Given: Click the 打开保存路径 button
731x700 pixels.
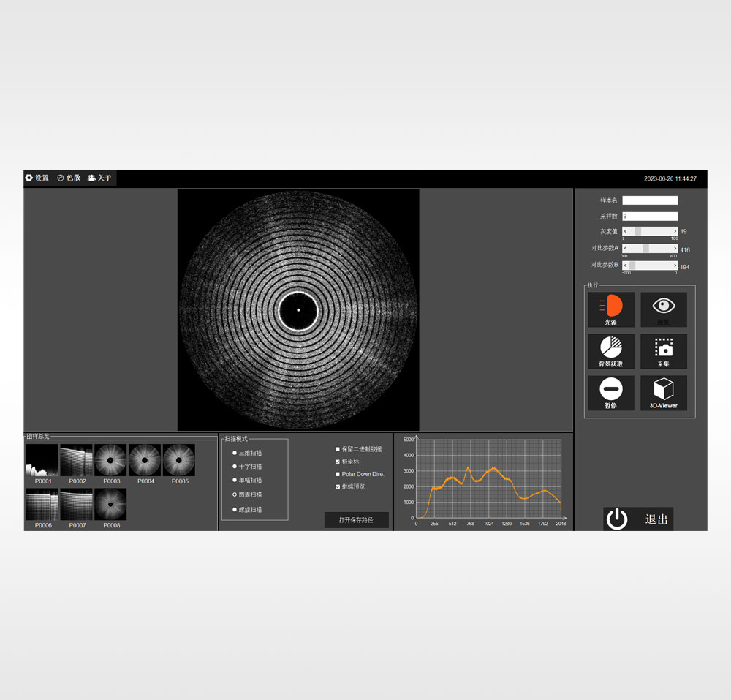Looking at the screenshot, I should tap(356, 520).
